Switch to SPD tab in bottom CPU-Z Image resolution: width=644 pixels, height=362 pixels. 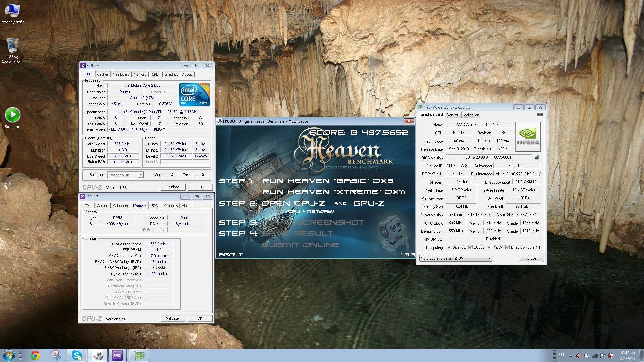click(155, 206)
